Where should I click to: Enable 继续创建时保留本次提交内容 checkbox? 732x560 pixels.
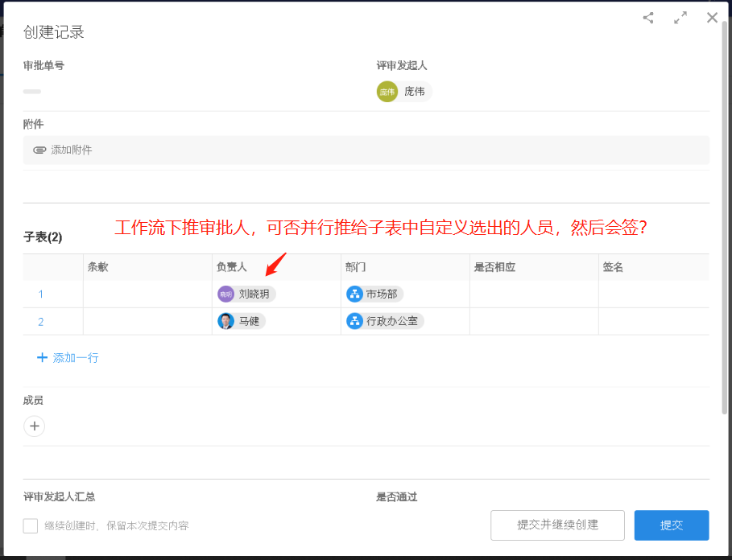31,525
